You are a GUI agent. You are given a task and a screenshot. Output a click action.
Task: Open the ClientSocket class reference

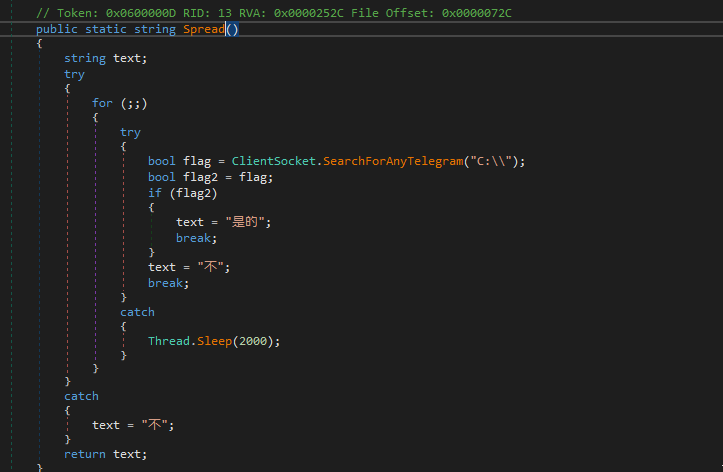click(273, 161)
